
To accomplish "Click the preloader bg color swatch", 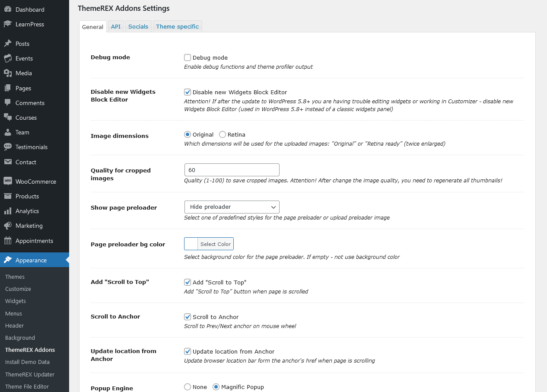I will [x=191, y=244].
